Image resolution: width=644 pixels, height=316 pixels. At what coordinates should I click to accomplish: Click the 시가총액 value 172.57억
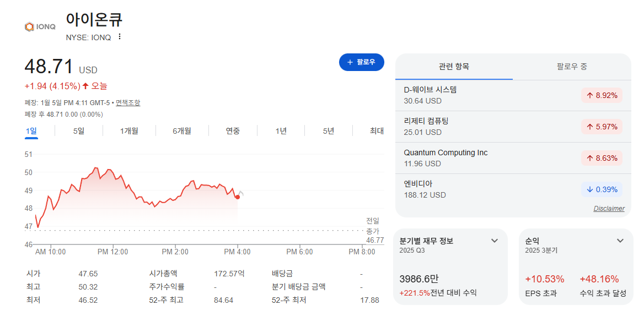click(229, 274)
